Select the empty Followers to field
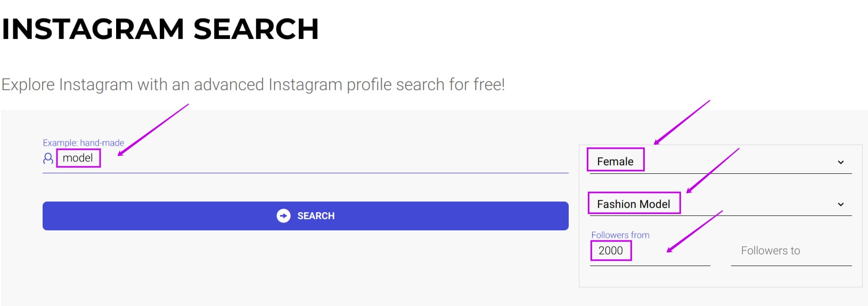This screenshot has height=306, width=868. click(x=791, y=251)
